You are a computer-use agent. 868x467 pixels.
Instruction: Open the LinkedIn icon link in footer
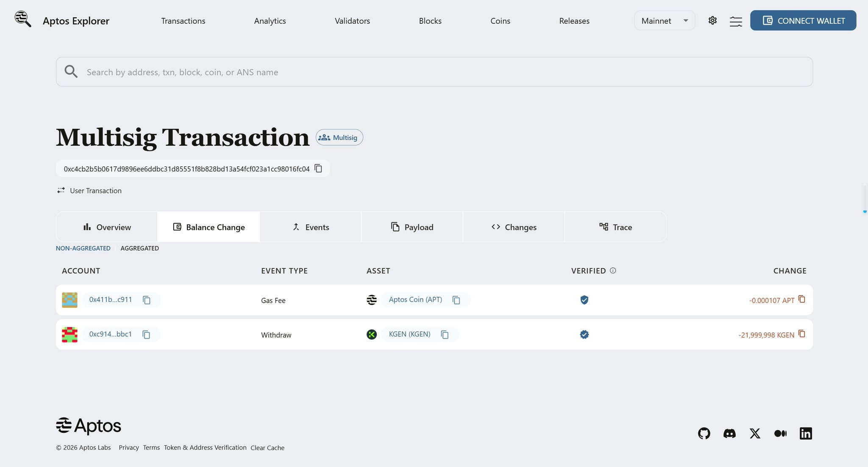point(806,433)
